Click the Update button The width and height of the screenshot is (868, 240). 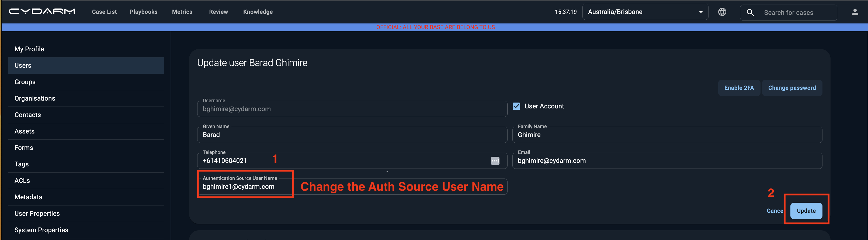coord(806,211)
